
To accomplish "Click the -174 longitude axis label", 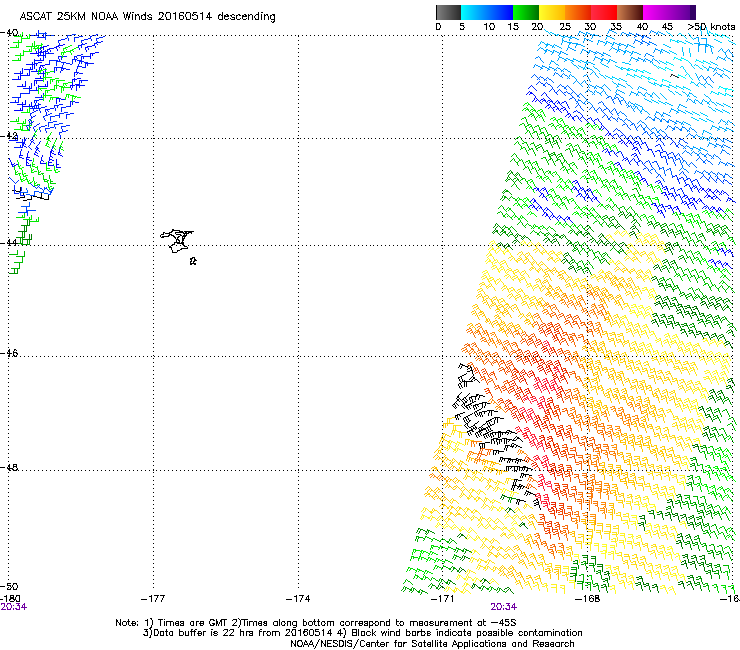I will 298,599.
